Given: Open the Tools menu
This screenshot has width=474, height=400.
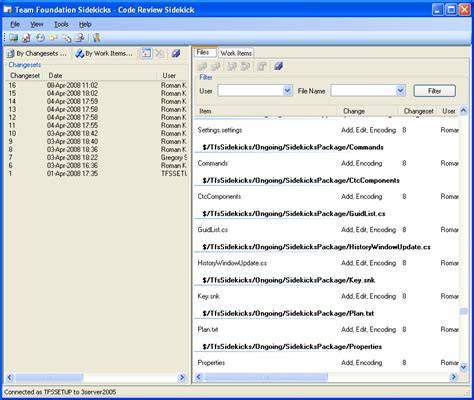Looking at the screenshot, I should coord(61,24).
